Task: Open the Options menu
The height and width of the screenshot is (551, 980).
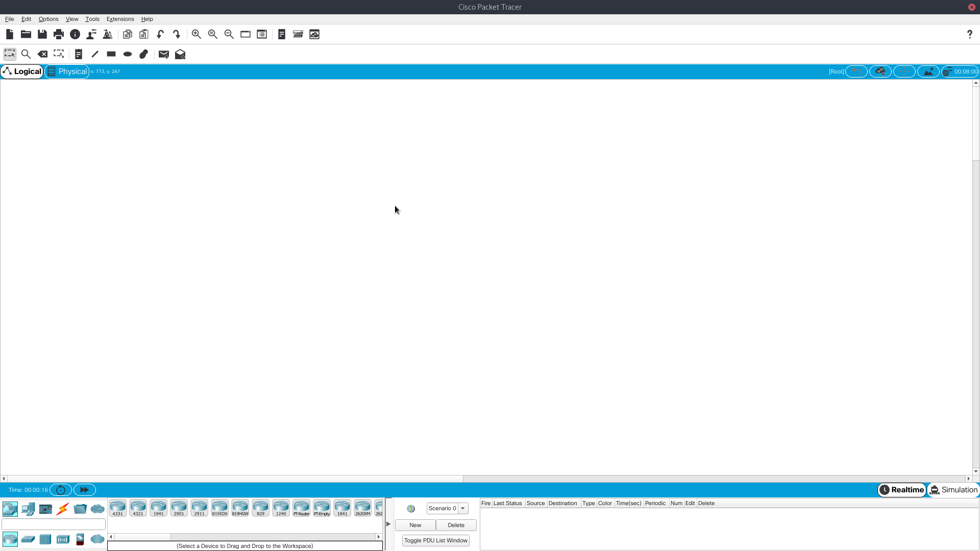Action: coord(48,19)
